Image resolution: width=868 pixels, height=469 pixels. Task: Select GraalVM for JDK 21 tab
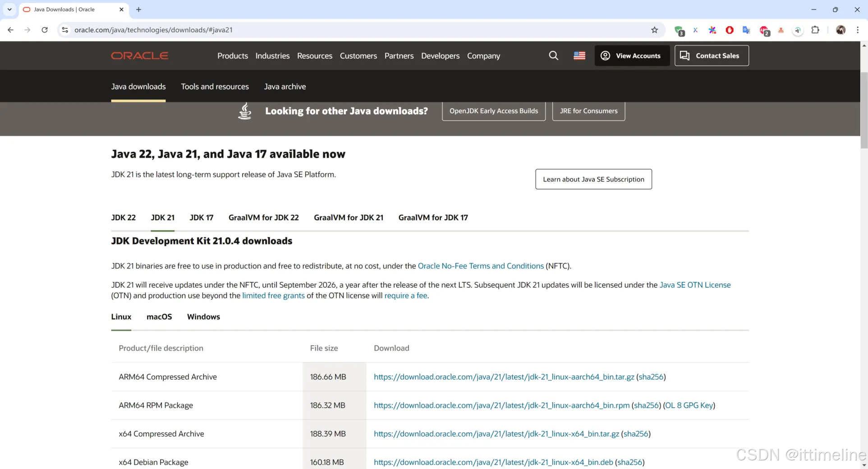[x=349, y=218]
